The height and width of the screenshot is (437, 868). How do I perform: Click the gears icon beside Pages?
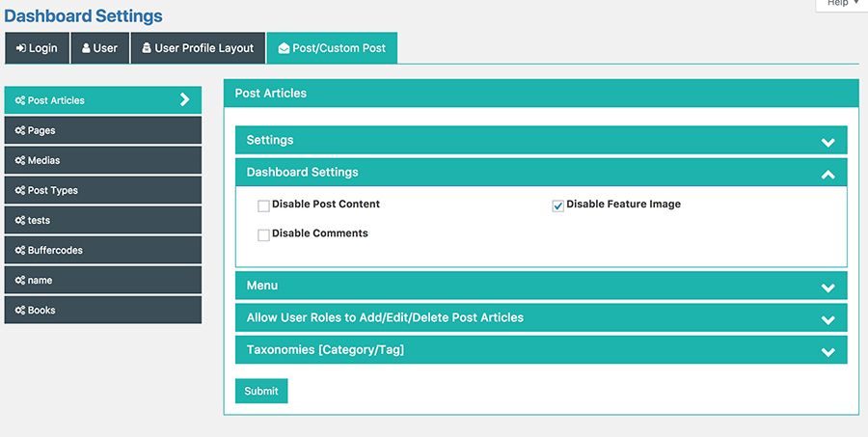[20, 130]
